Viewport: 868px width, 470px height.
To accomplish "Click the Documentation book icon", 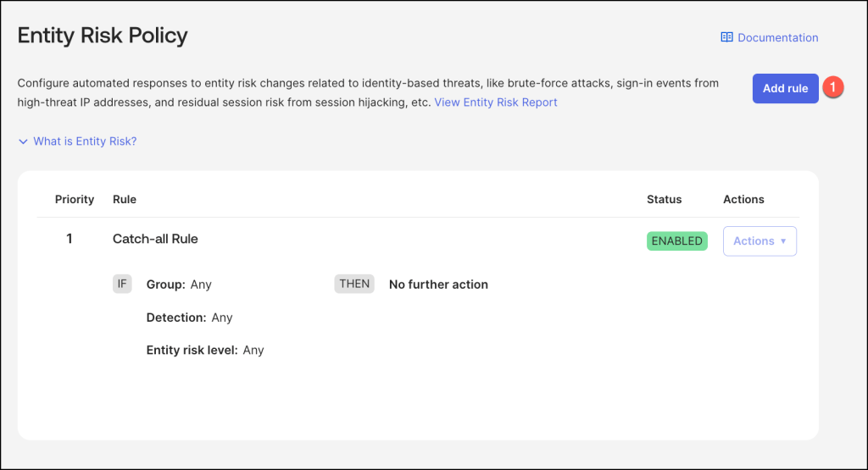I will click(x=726, y=37).
